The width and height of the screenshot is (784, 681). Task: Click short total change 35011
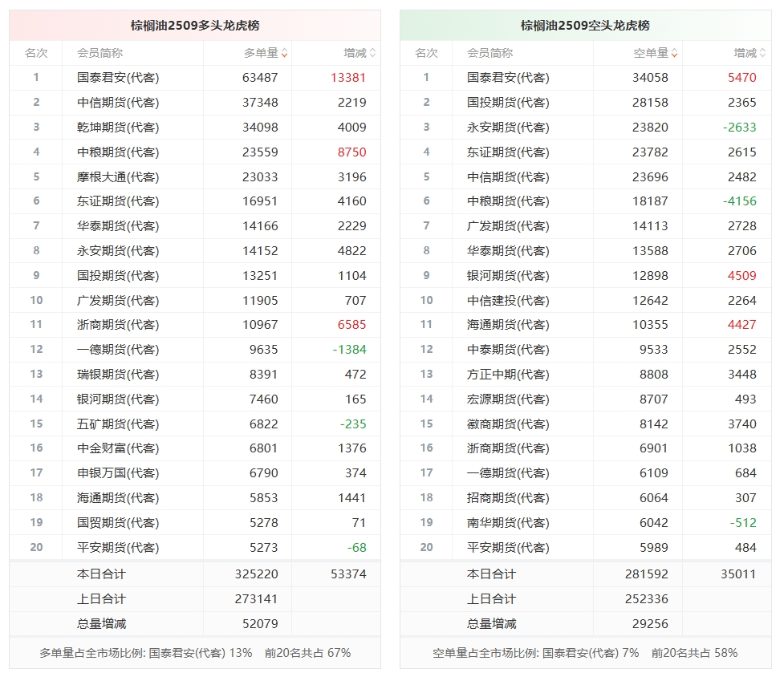click(x=738, y=574)
